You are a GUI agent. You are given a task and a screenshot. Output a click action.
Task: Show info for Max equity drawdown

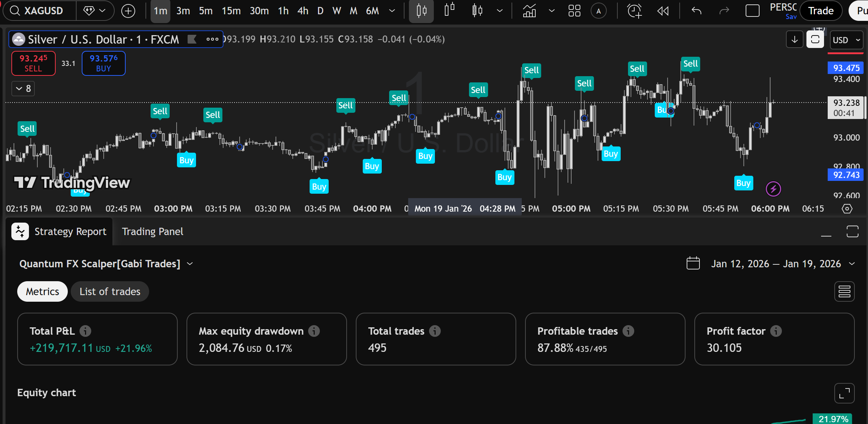[x=314, y=331]
